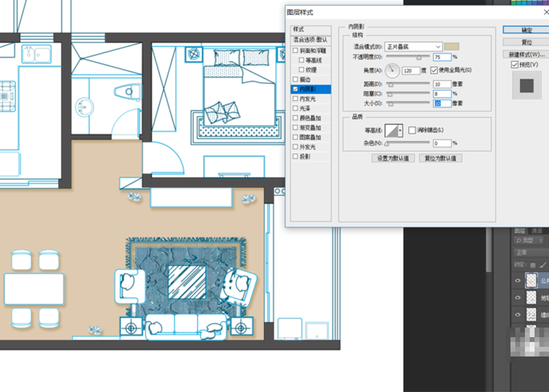Enable the 等高线 sub-option checkbox

[x=302, y=60]
